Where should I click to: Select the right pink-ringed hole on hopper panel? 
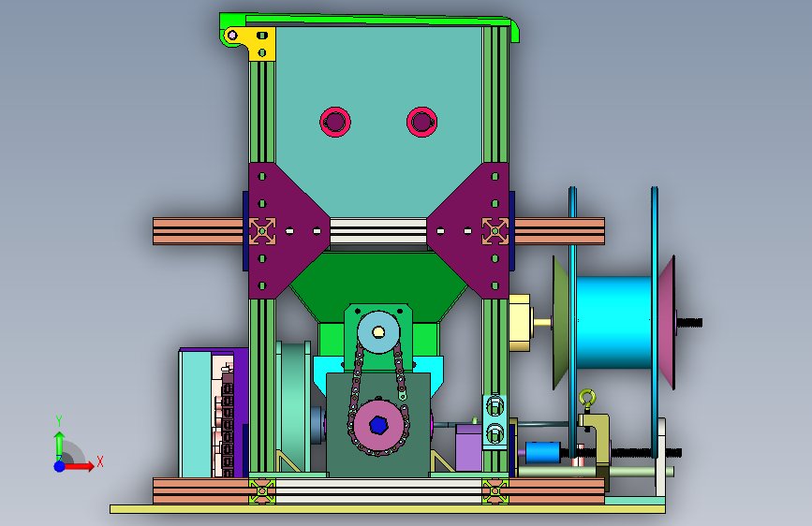421,123
